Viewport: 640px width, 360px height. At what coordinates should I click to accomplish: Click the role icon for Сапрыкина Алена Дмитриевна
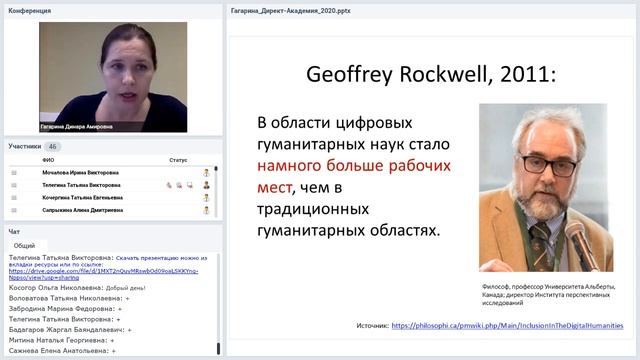click(207, 211)
